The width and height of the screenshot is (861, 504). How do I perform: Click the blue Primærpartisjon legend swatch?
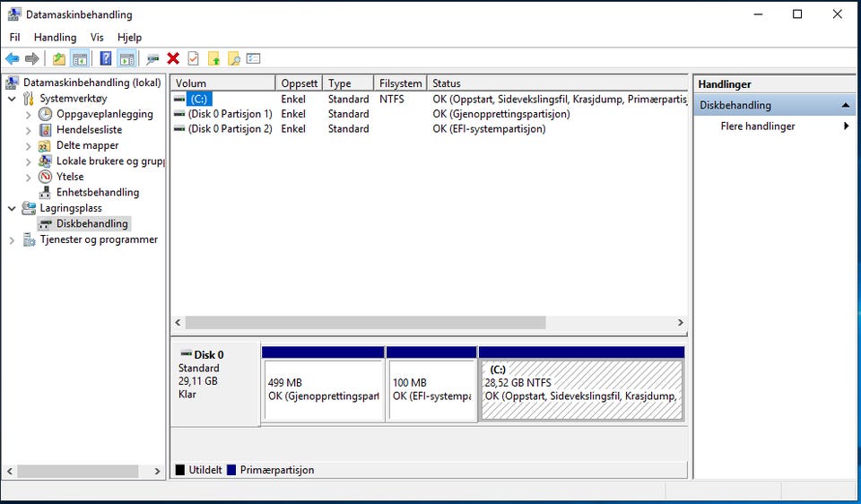(x=231, y=470)
